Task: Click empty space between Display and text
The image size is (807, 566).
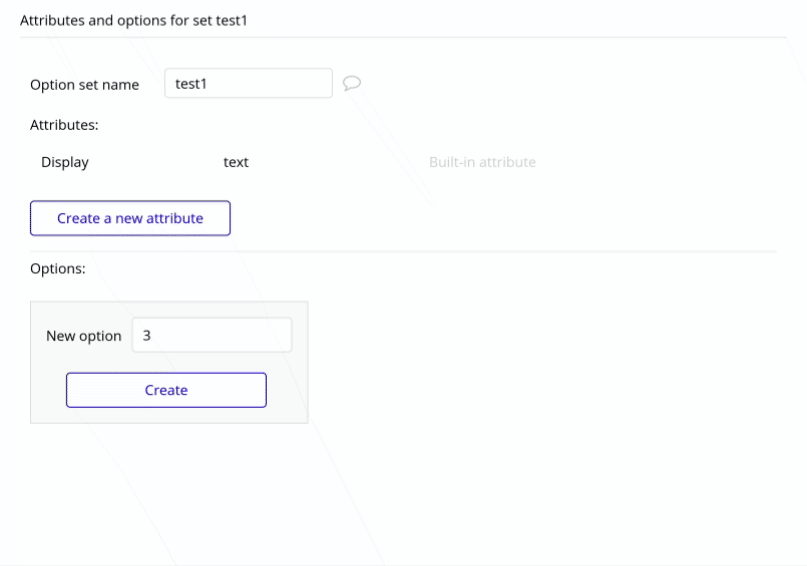Action: [155, 162]
